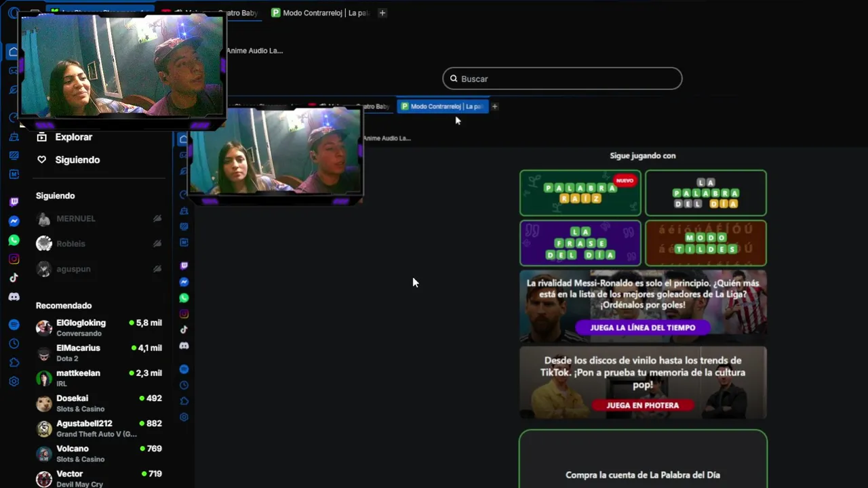The width and height of the screenshot is (868, 488).
Task: Open mattkeelan IRL channel
Action: coord(100,378)
